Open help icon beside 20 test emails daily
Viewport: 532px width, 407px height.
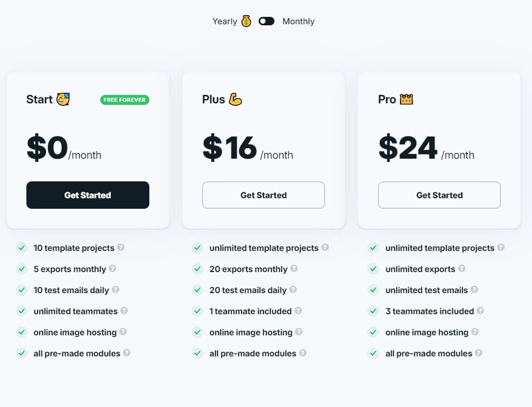(x=293, y=289)
